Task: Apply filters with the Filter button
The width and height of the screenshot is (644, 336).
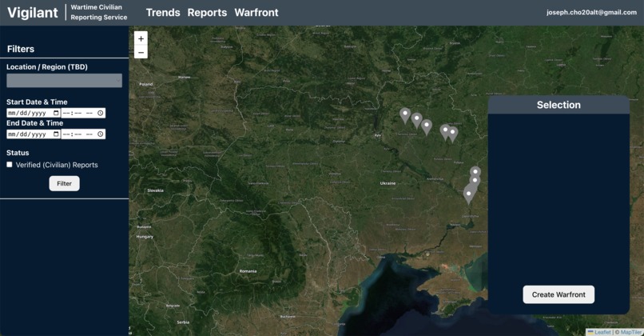Action: [x=65, y=183]
